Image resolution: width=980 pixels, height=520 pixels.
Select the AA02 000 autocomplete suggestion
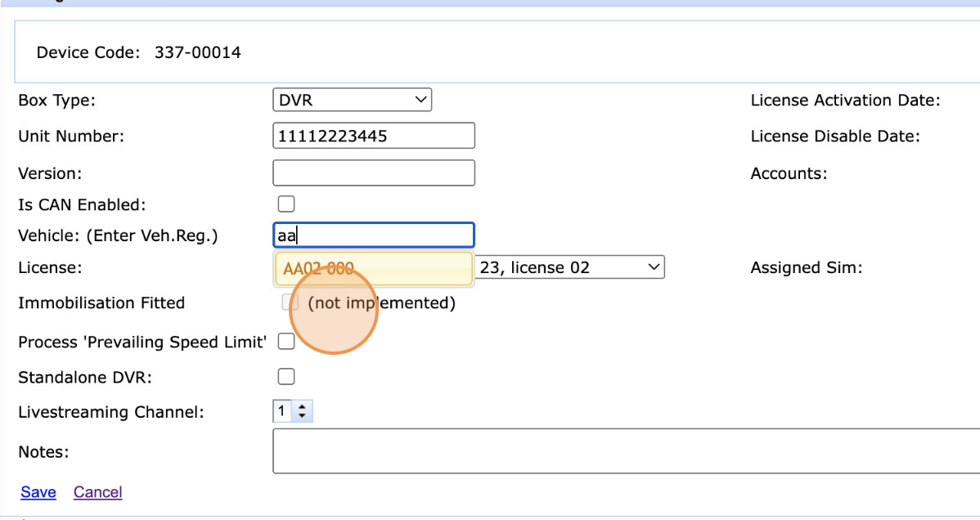point(373,268)
